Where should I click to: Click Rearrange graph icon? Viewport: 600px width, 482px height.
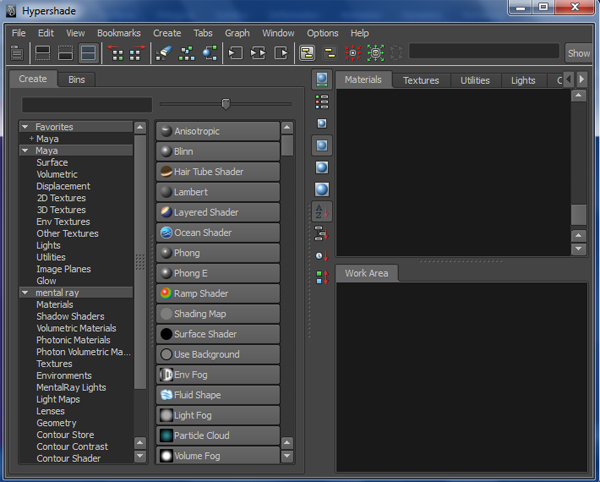(x=187, y=53)
